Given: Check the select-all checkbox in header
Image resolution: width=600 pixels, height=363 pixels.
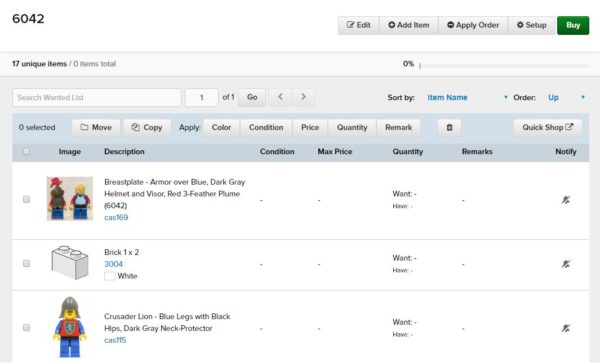Looking at the screenshot, I should 26,151.
